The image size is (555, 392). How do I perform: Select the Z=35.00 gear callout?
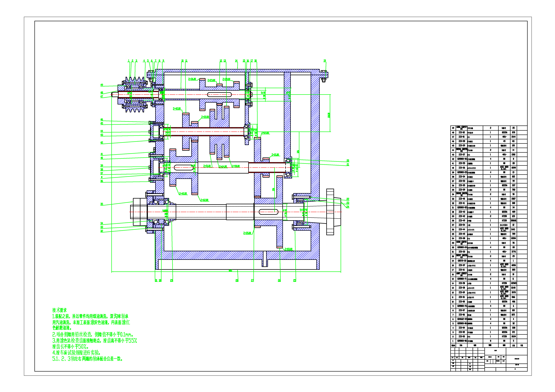click(x=247, y=233)
